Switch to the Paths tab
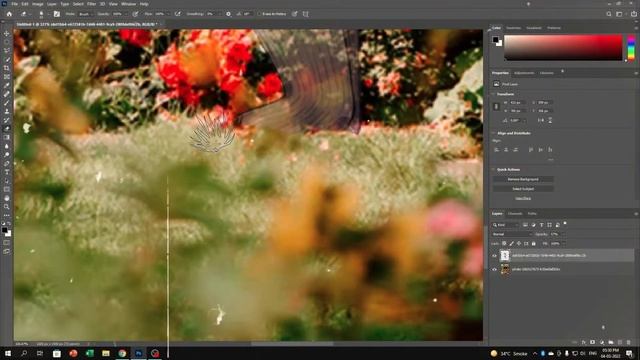640x360 pixels. (532, 213)
